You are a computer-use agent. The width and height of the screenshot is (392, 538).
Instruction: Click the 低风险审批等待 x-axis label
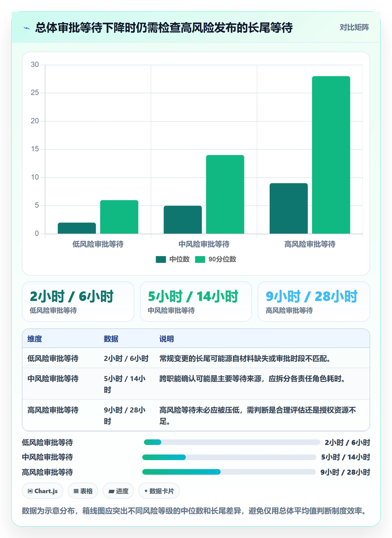98,244
